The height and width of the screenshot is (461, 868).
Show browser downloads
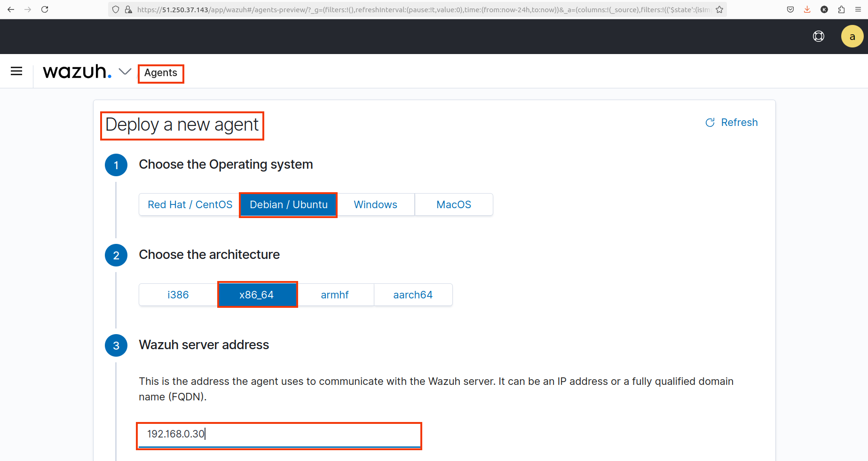tap(807, 9)
